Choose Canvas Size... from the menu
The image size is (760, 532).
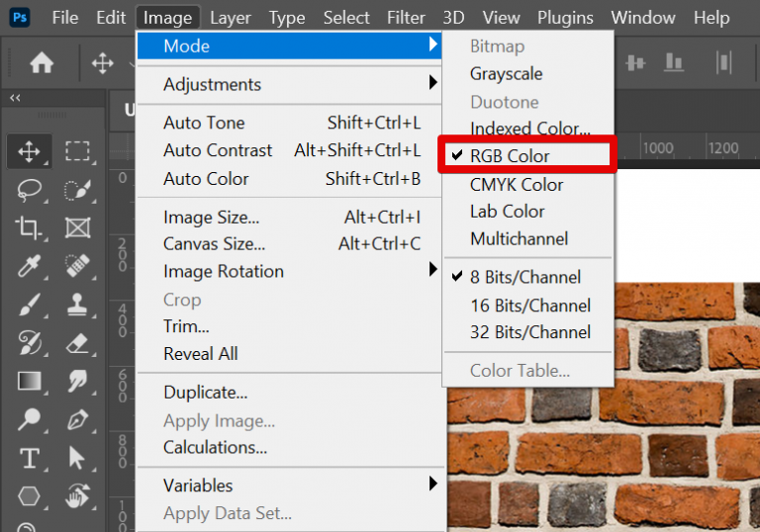[x=214, y=243]
